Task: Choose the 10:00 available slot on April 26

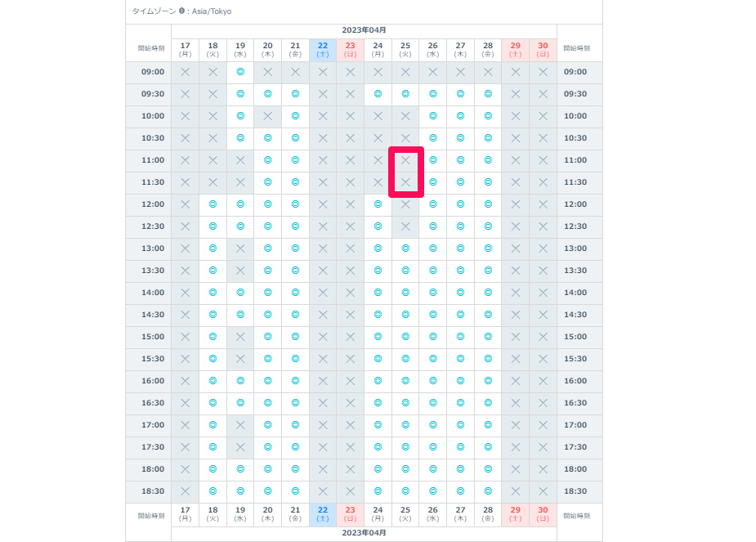Action: [433, 116]
